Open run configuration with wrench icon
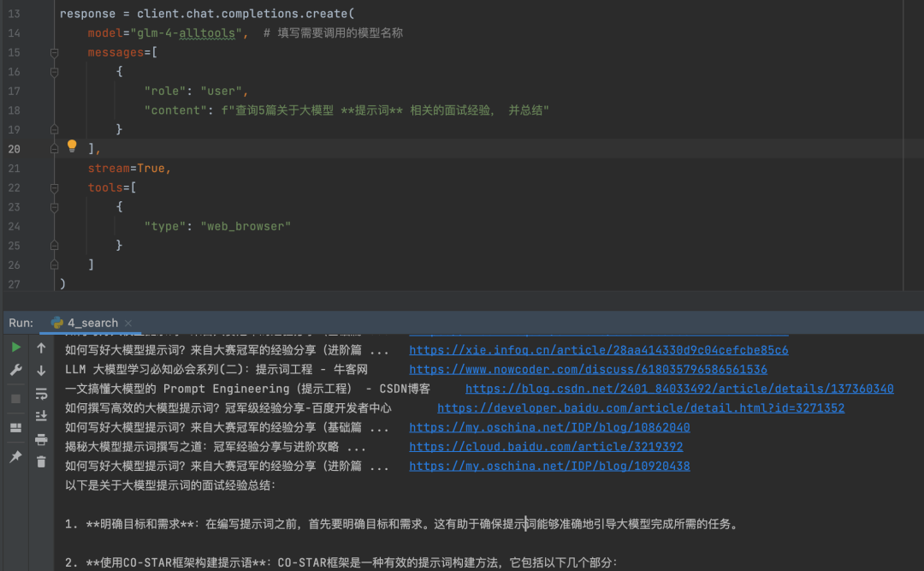This screenshot has width=924, height=571. (x=15, y=369)
